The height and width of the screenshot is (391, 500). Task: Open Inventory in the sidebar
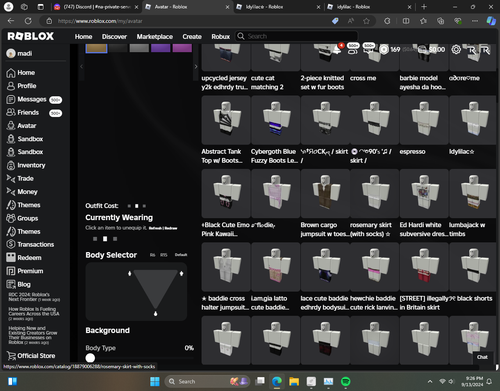(x=26, y=165)
